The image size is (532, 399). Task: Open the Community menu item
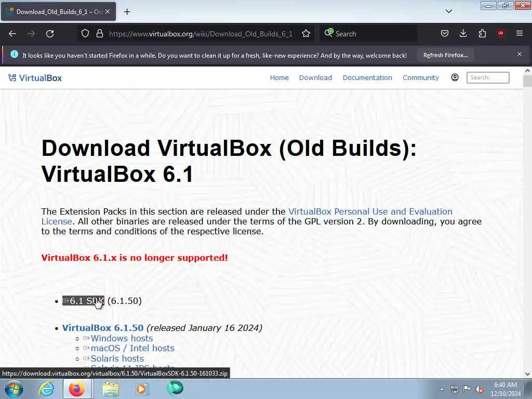(421, 78)
